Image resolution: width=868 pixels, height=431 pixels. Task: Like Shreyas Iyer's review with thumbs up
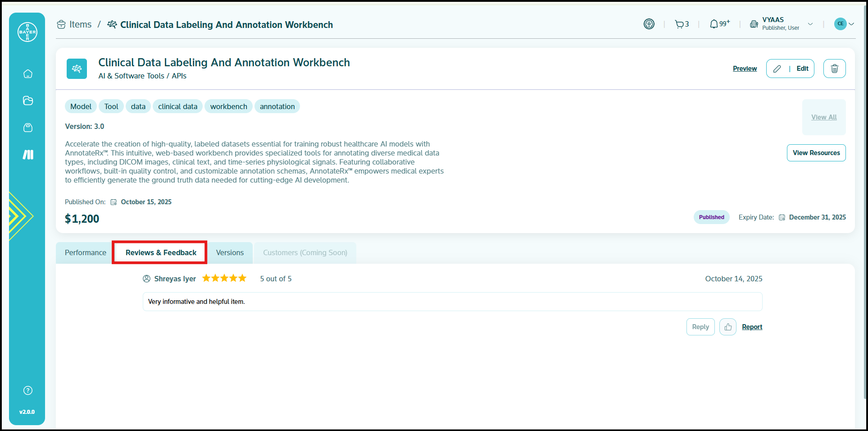tap(727, 327)
